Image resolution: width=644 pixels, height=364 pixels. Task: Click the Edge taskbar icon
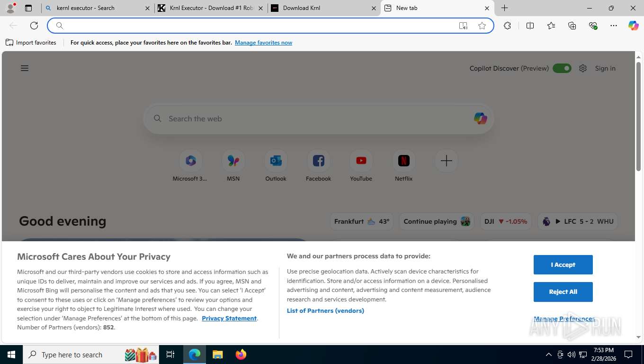195,355
